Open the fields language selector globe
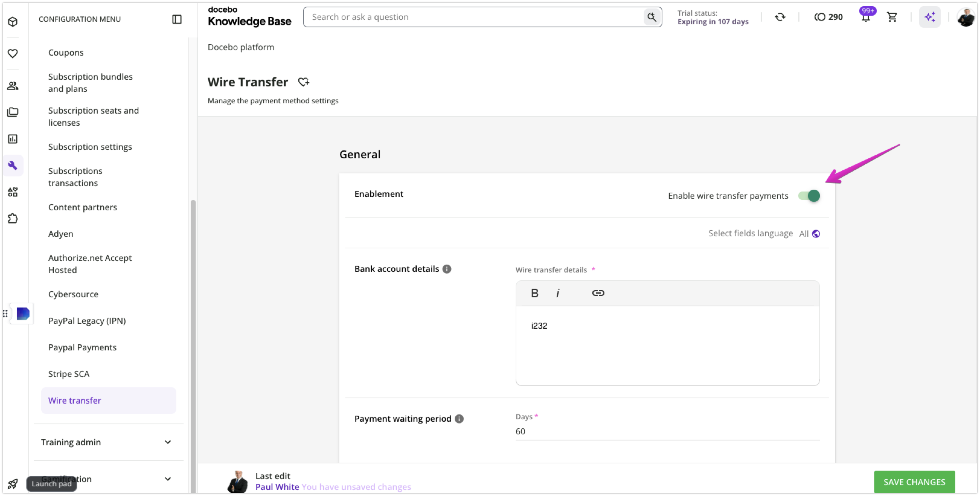The width and height of the screenshot is (980, 496). pos(816,234)
